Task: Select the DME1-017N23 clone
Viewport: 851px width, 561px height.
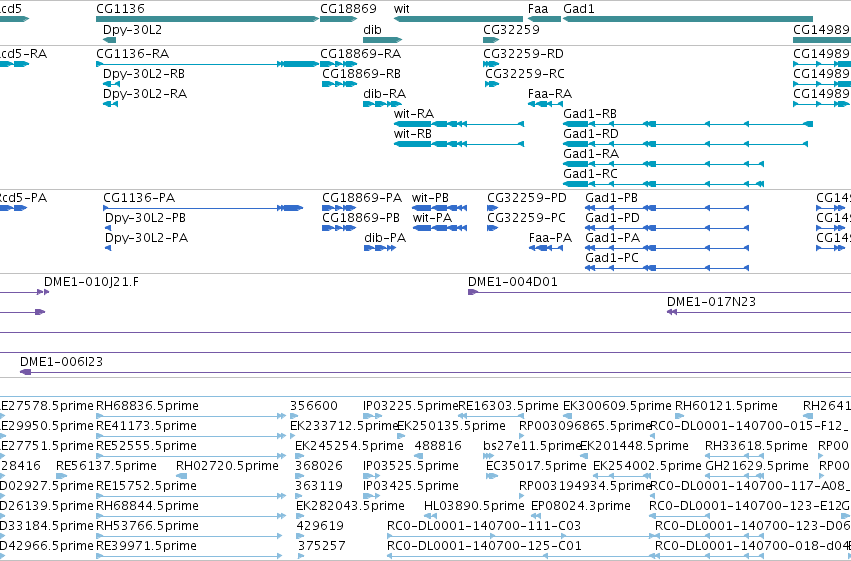Action: pyautogui.click(x=759, y=313)
